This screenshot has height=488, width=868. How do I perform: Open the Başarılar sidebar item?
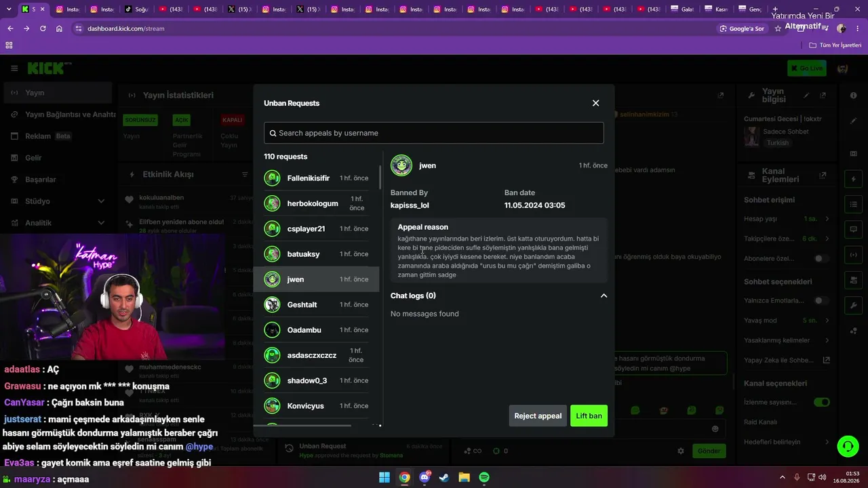tap(57, 180)
